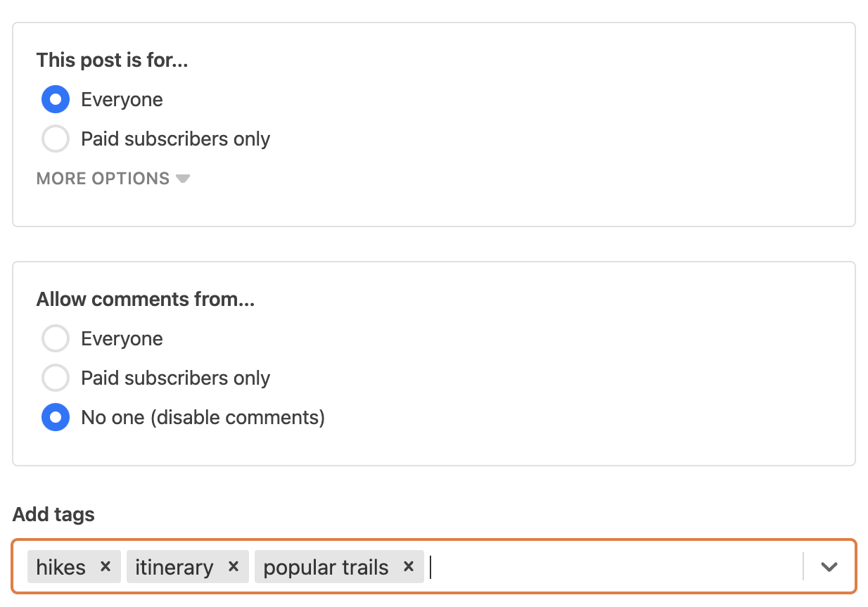868x607 pixels.
Task: Click the "itinerary" tag chip
Action: point(174,566)
